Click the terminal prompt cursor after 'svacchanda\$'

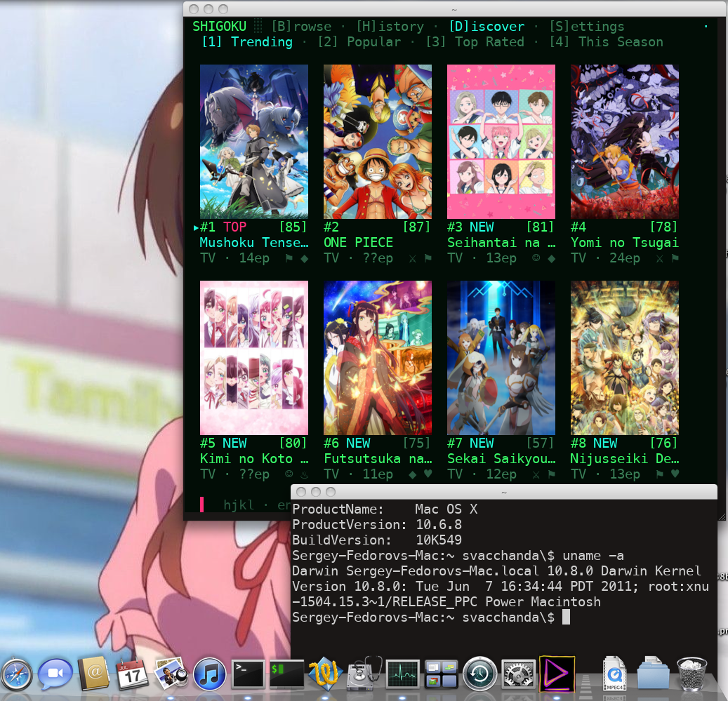566,617
